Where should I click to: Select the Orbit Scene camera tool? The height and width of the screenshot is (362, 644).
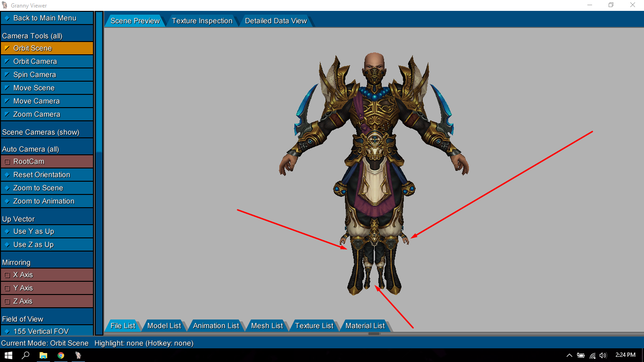click(47, 48)
